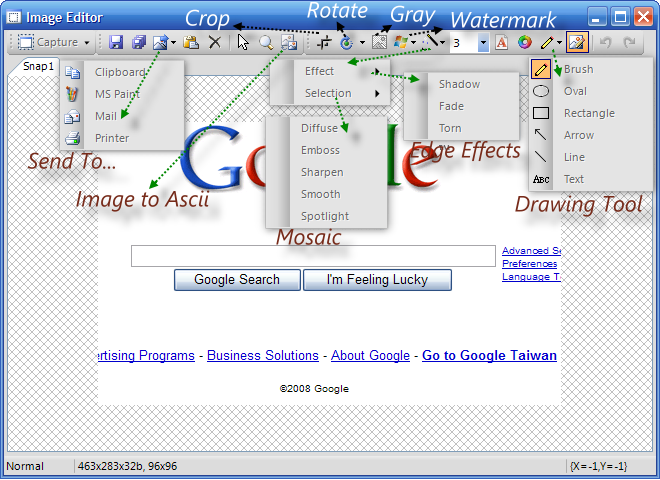The width and height of the screenshot is (660, 480).
Task: Click the Google Search button
Action: [237, 280]
